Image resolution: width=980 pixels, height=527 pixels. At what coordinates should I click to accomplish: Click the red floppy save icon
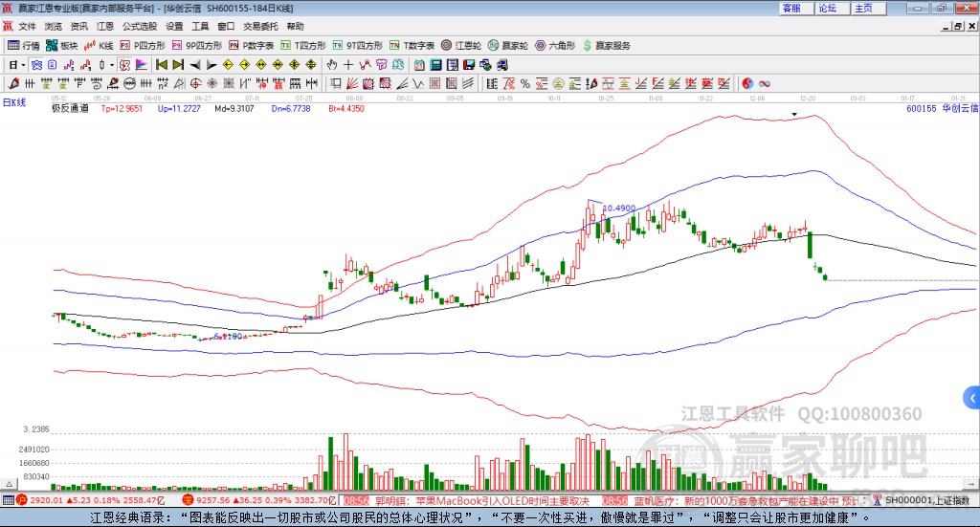pyautogui.click(x=469, y=65)
